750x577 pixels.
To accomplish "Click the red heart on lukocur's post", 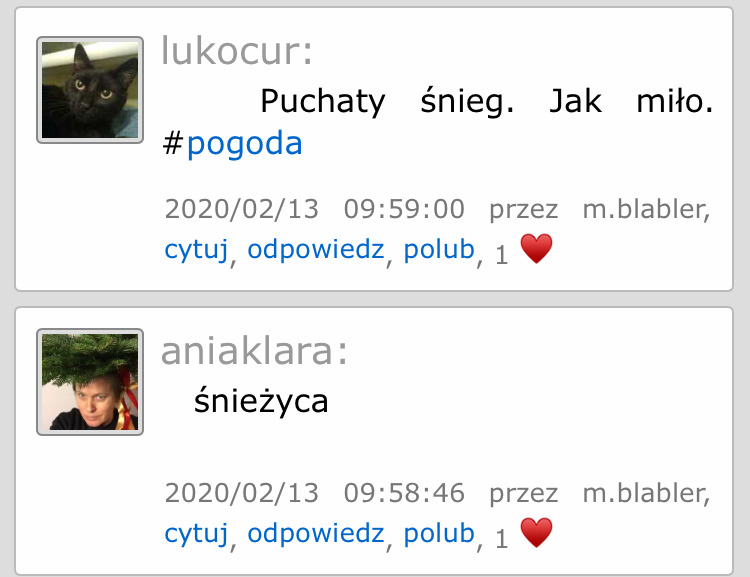I will click(x=536, y=249).
